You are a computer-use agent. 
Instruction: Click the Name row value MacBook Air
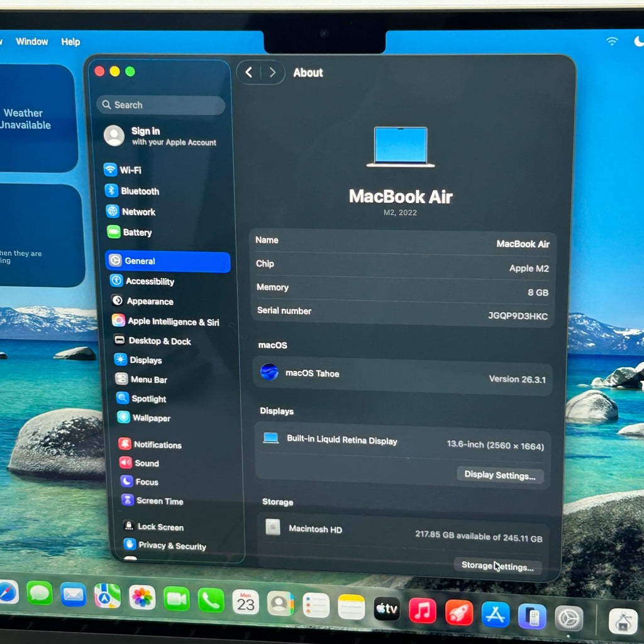pos(523,243)
